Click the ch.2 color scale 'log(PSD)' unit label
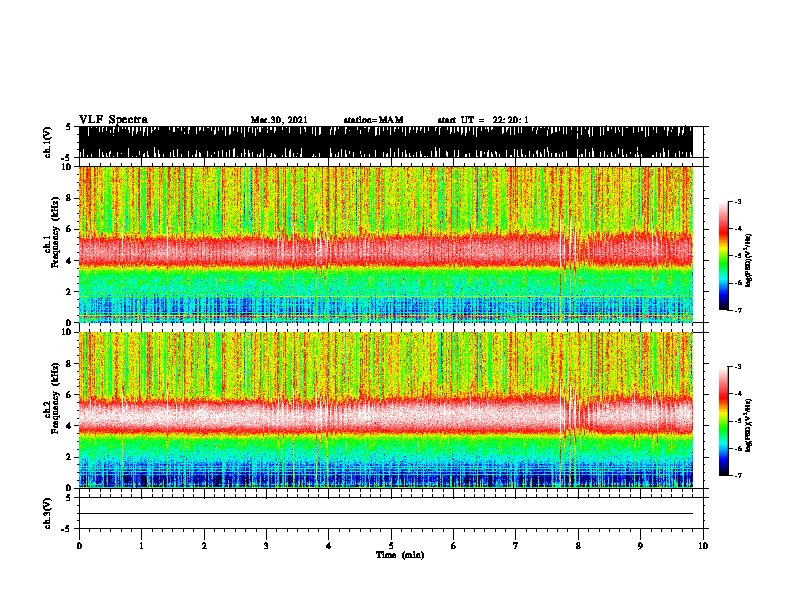 [x=749, y=425]
